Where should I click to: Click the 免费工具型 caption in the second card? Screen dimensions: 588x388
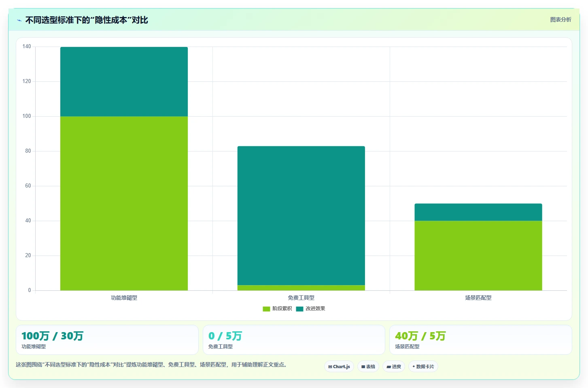point(221,347)
